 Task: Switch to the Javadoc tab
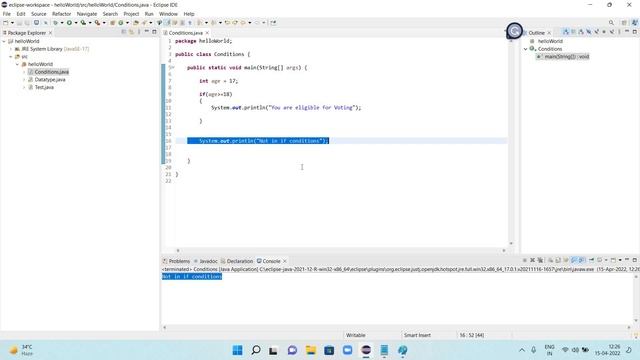pos(205,261)
